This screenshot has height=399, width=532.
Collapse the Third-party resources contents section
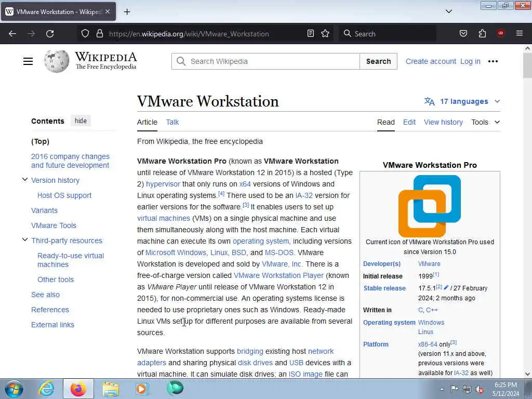[25, 240]
